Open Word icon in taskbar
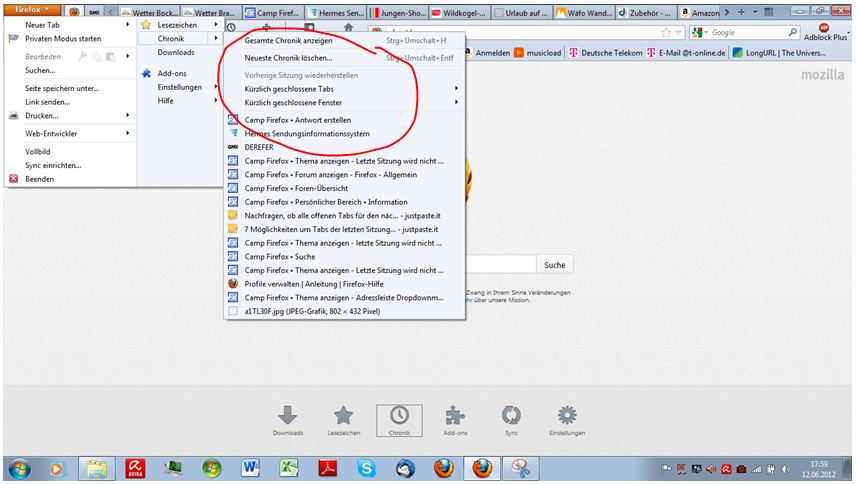This screenshot has width=856, height=485. coord(250,469)
